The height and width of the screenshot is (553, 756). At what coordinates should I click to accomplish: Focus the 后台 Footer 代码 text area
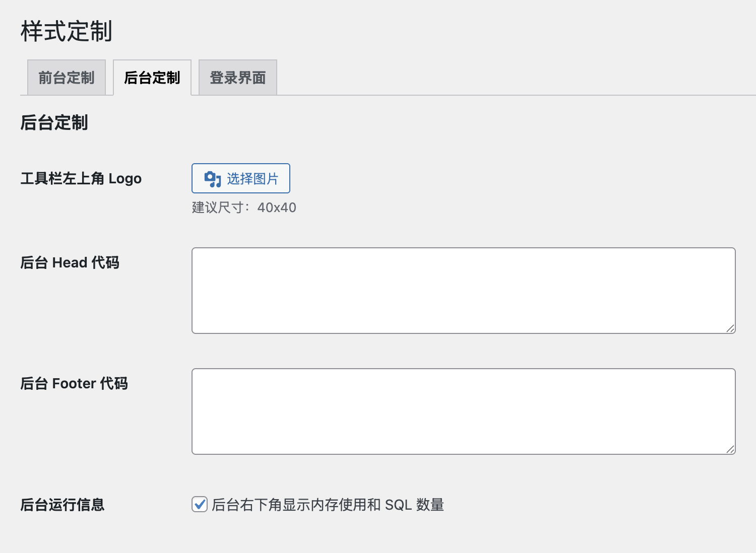464,411
